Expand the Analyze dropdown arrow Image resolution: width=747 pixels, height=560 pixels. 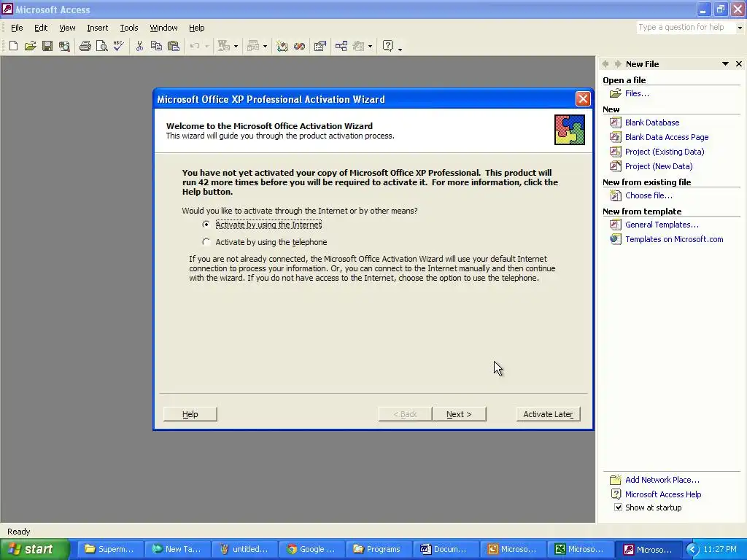pyautogui.click(x=266, y=46)
